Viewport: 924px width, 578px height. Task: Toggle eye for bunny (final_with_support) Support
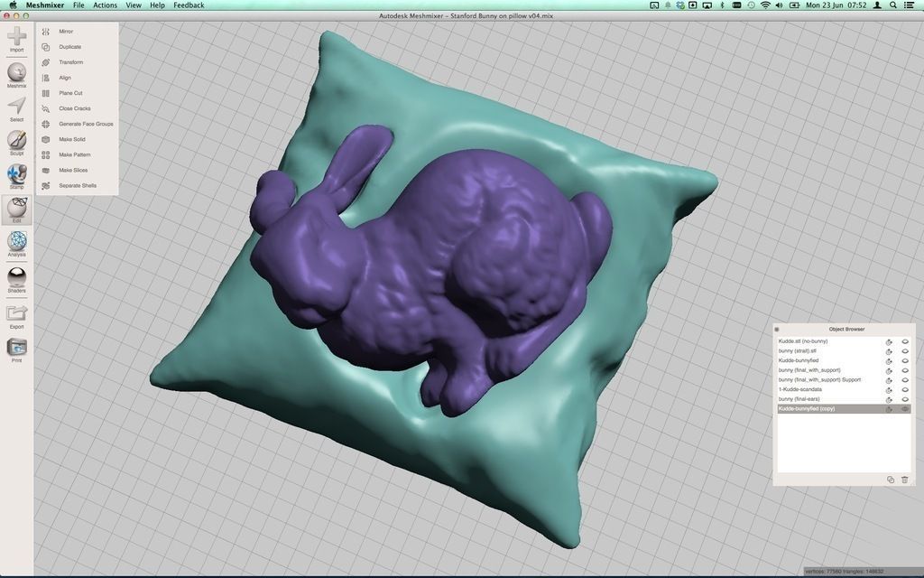click(905, 380)
